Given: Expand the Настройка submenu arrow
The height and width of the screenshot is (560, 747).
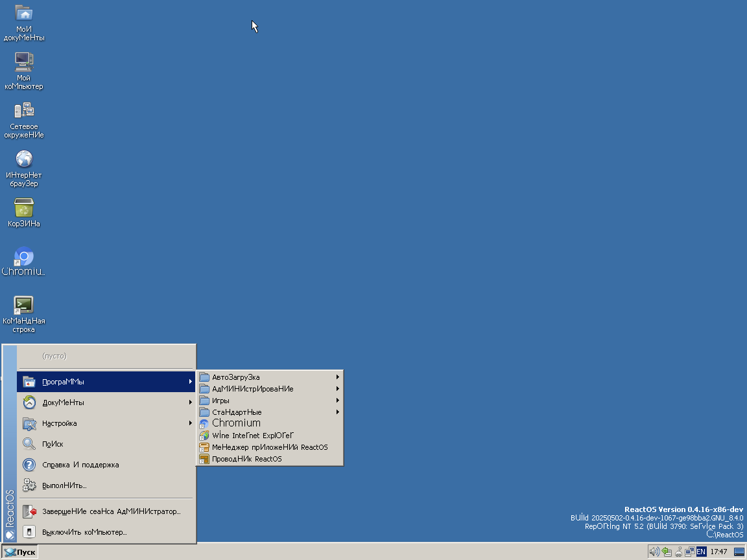Looking at the screenshot, I should click(191, 423).
